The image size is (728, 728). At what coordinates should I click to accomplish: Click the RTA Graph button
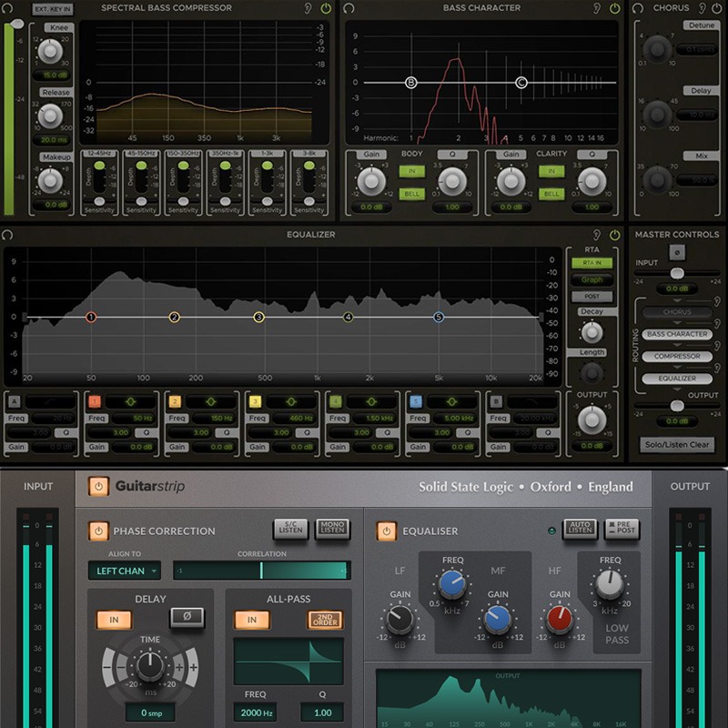(x=592, y=279)
